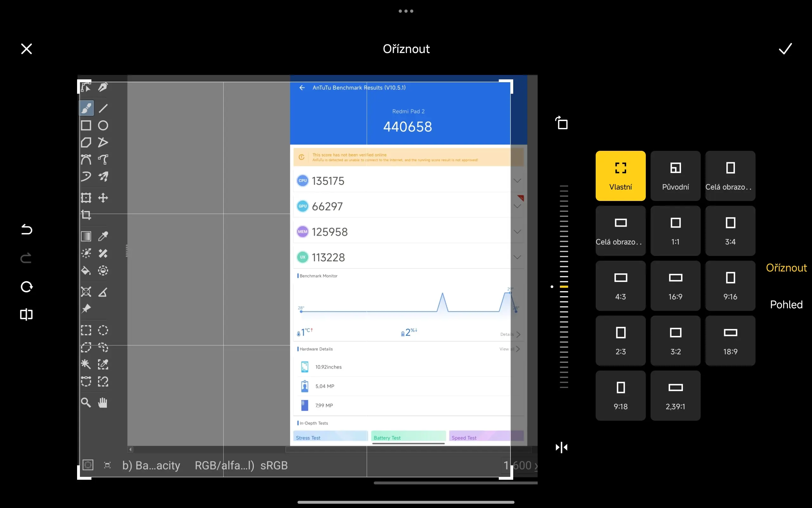Image resolution: width=812 pixels, height=508 pixels.
Task: Choose the 18:9 aspect ratio
Action: [x=730, y=341]
